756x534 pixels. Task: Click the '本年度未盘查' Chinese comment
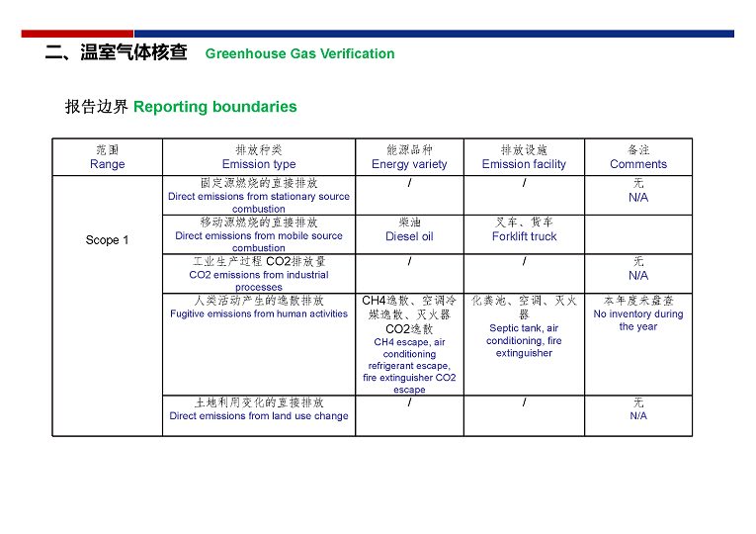click(x=638, y=301)
